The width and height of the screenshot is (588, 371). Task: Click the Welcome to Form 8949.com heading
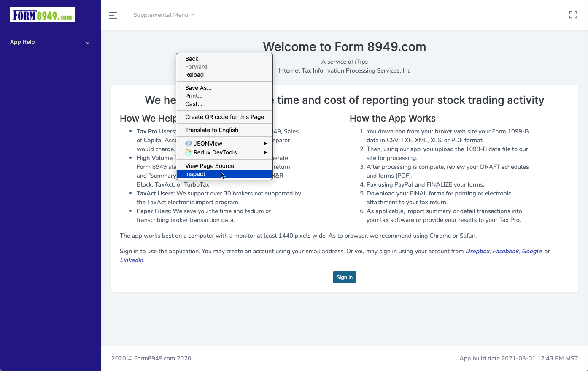coord(345,47)
